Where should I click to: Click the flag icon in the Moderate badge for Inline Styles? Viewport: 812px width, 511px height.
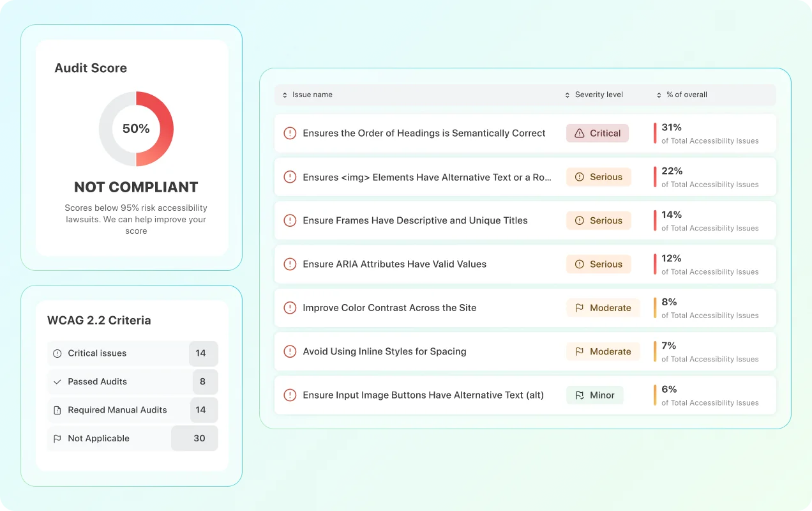[x=580, y=351]
